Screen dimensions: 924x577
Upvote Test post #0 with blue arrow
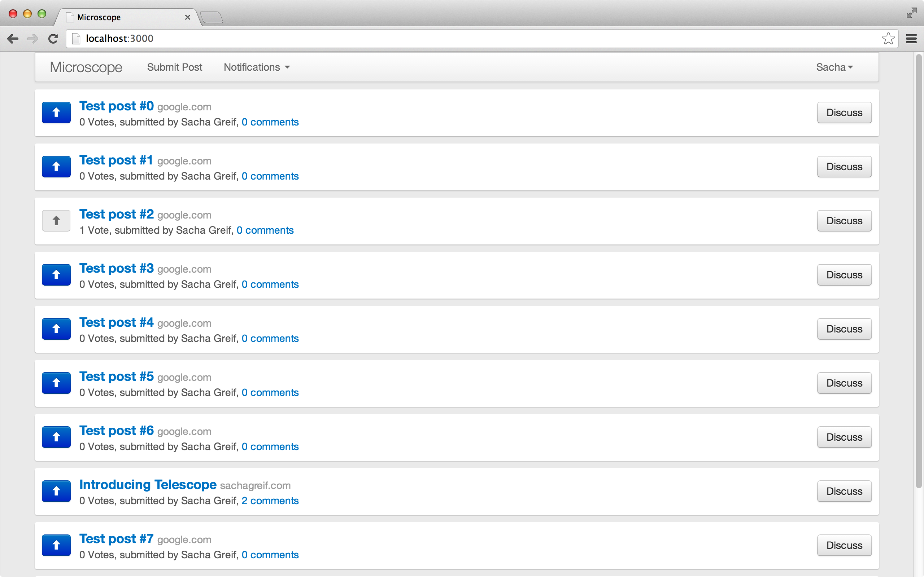coord(56,113)
